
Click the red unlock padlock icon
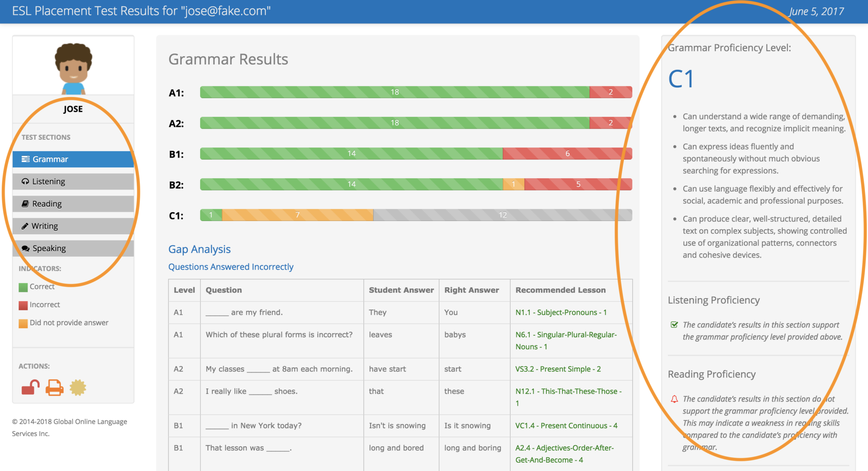(x=30, y=387)
